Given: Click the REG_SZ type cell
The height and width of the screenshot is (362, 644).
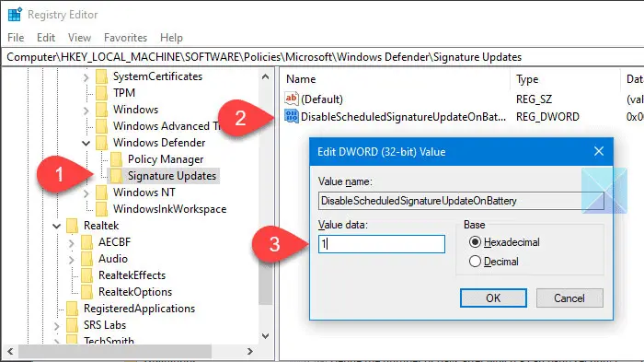Looking at the screenshot, I should tap(534, 99).
